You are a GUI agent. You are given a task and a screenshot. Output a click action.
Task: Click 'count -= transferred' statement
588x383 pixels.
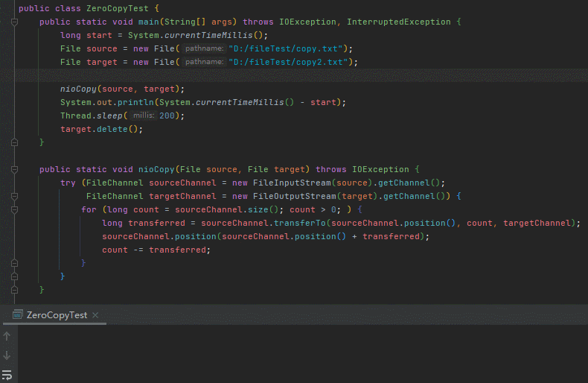156,250
